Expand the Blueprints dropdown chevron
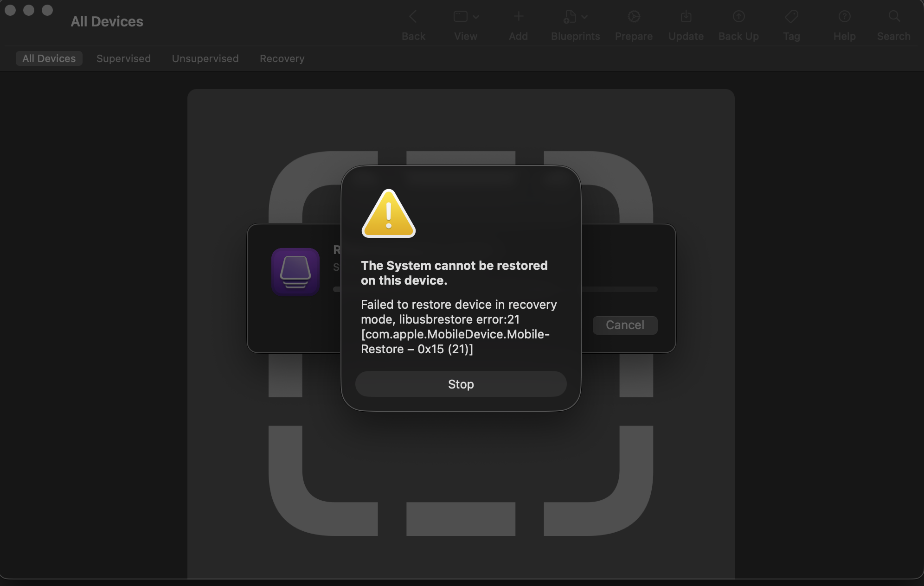The width and height of the screenshot is (924, 586). pos(584,17)
